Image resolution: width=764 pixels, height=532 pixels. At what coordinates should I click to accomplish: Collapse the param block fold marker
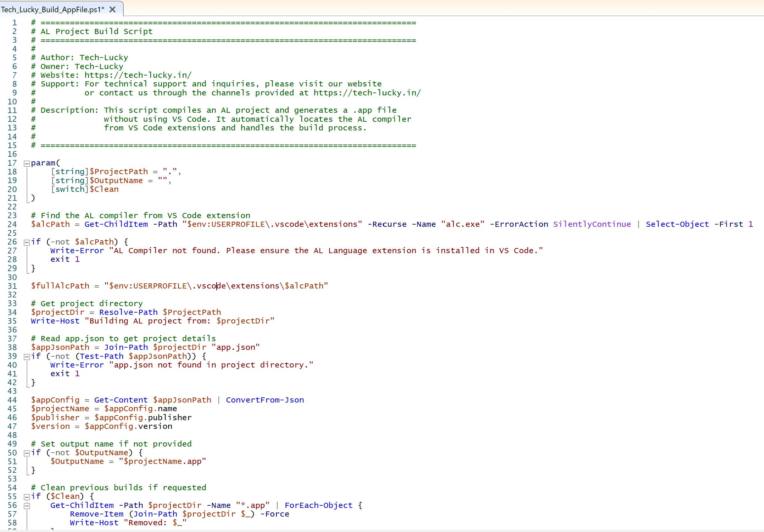(x=27, y=164)
